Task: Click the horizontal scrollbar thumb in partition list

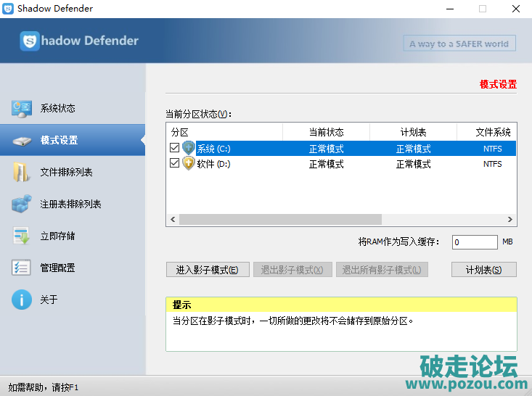Action: pyautogui.click(x=280, y=219)
